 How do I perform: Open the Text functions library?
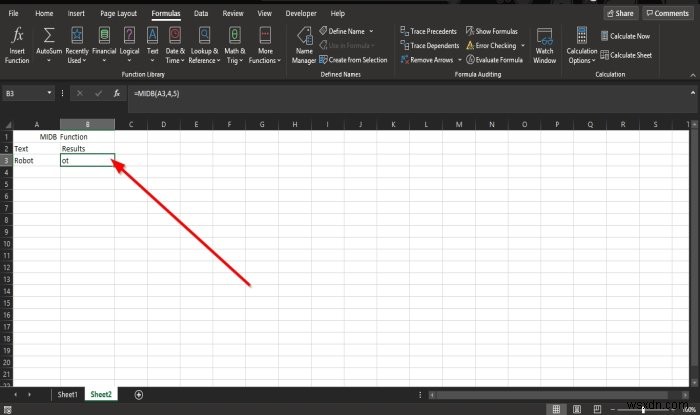(x=153, y=45)
